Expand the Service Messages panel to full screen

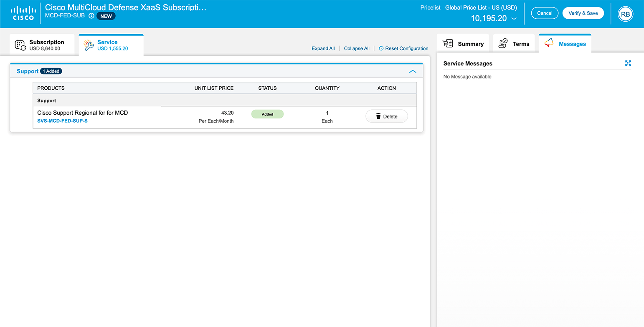628,63
